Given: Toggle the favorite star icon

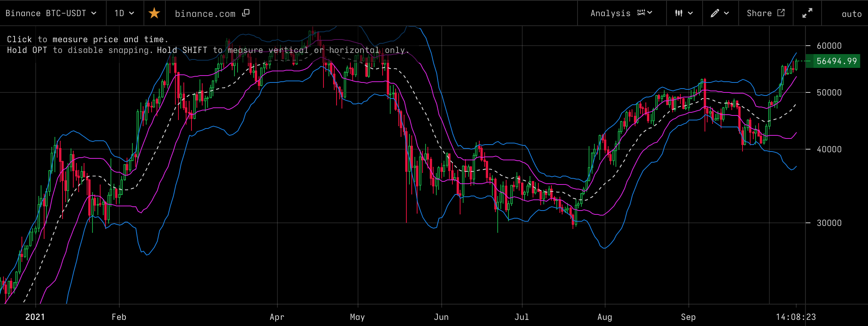Looking at the screenshot, I should 154,13.
